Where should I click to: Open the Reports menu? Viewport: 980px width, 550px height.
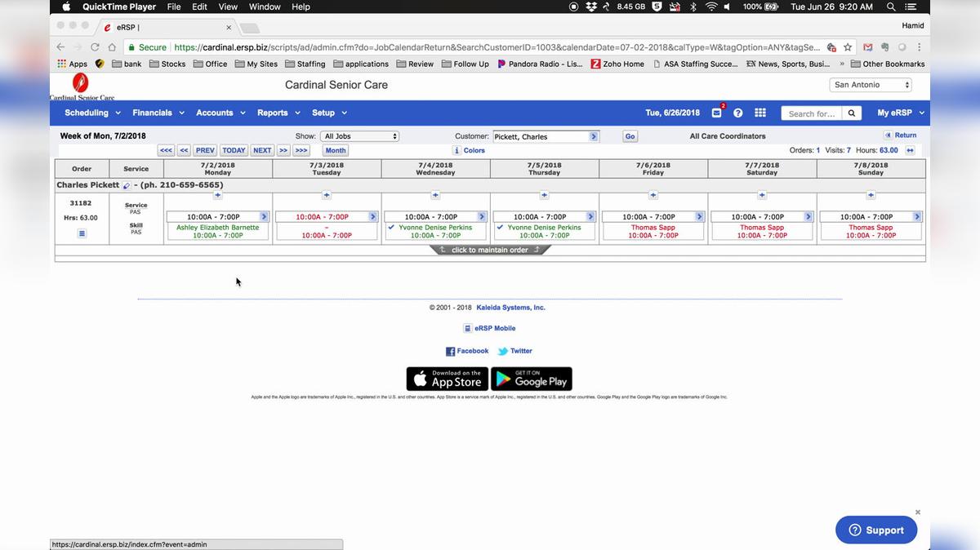(273, 113)
